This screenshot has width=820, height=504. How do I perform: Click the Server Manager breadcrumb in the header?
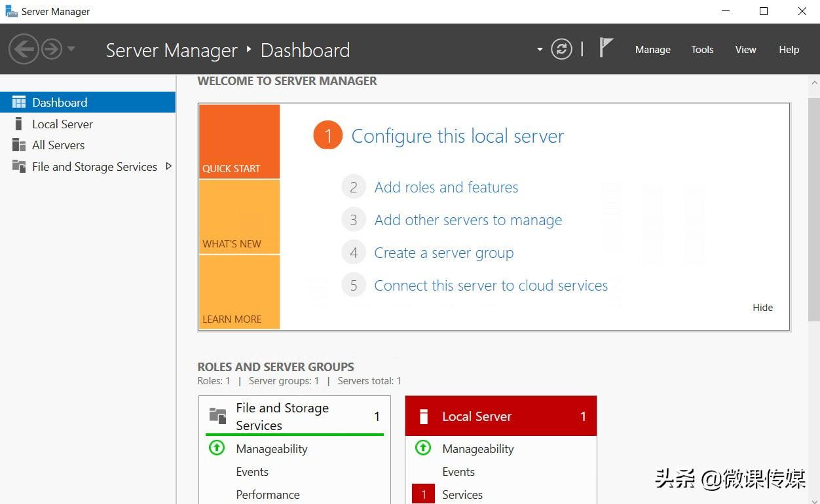(172, 50)
